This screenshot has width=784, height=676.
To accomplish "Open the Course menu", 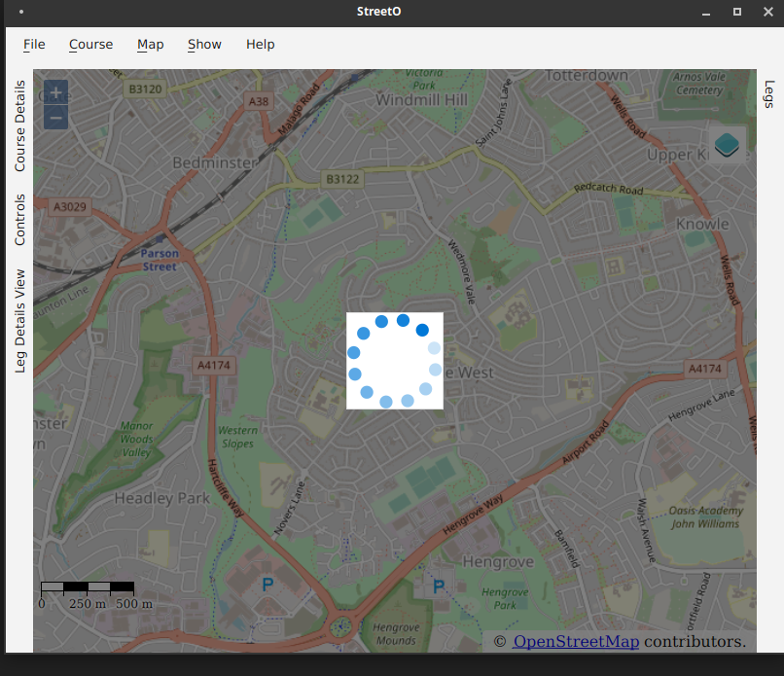I will tap(90, 44).
